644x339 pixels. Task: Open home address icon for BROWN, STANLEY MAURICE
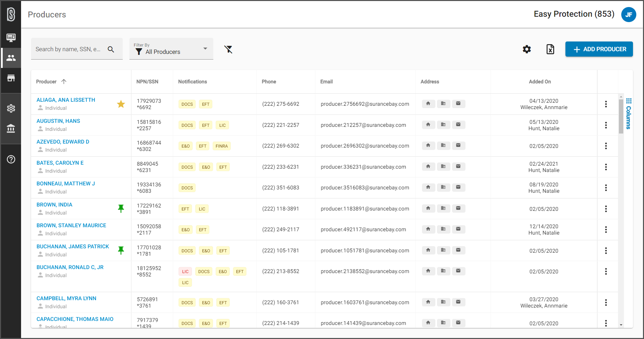click(428, 229)
